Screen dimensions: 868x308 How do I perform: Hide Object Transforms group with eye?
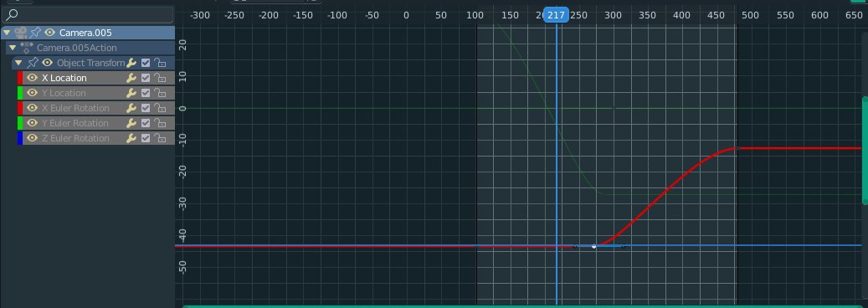click(x=48, y=63)
